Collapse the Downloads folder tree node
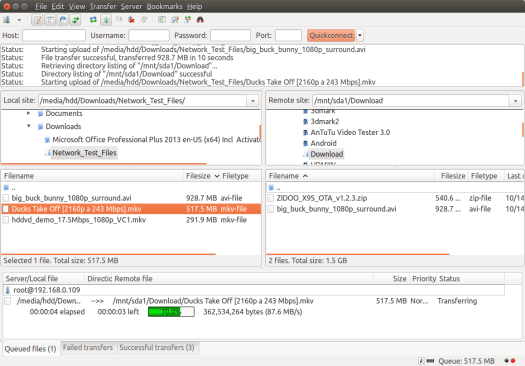The width and height of the screenshot is (525, 366). (x=29, y=126)
